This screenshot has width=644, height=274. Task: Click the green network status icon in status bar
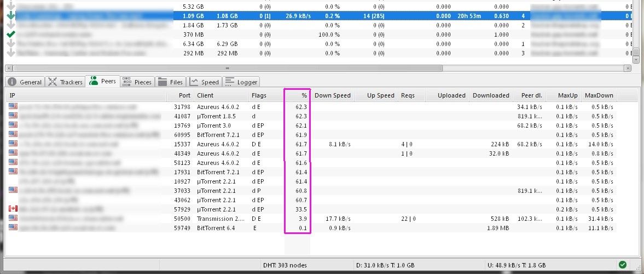(x=623, y=265)
